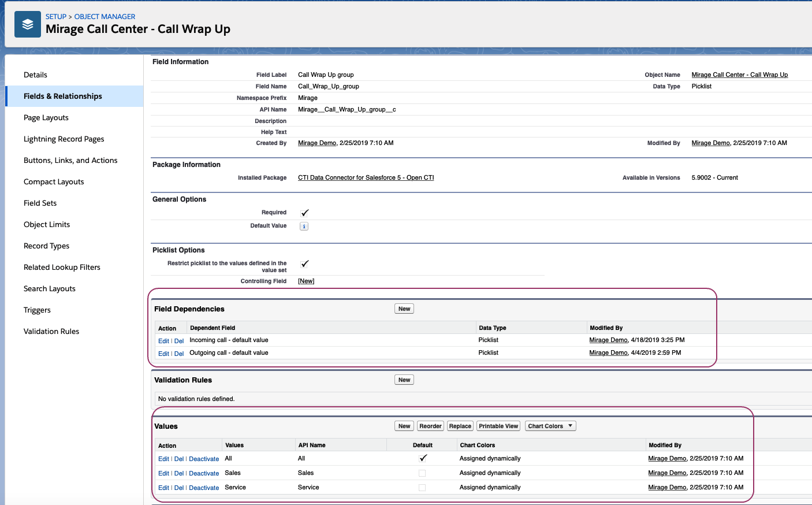Image resolution: width=812 pixels, height=505 pixels.
Task: Click the Object Manager layers icon
Action: (x=28, y=24)
